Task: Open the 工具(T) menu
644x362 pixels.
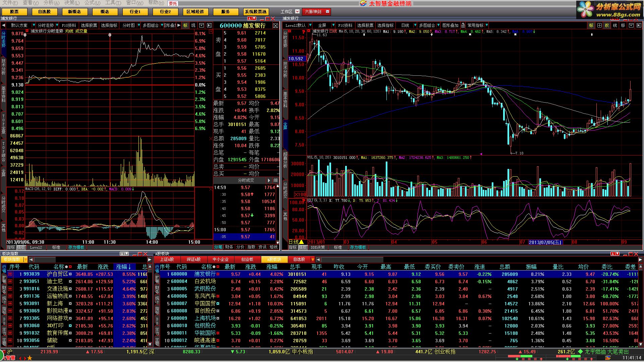Action: pyautogui.click(x=113, y=3)
